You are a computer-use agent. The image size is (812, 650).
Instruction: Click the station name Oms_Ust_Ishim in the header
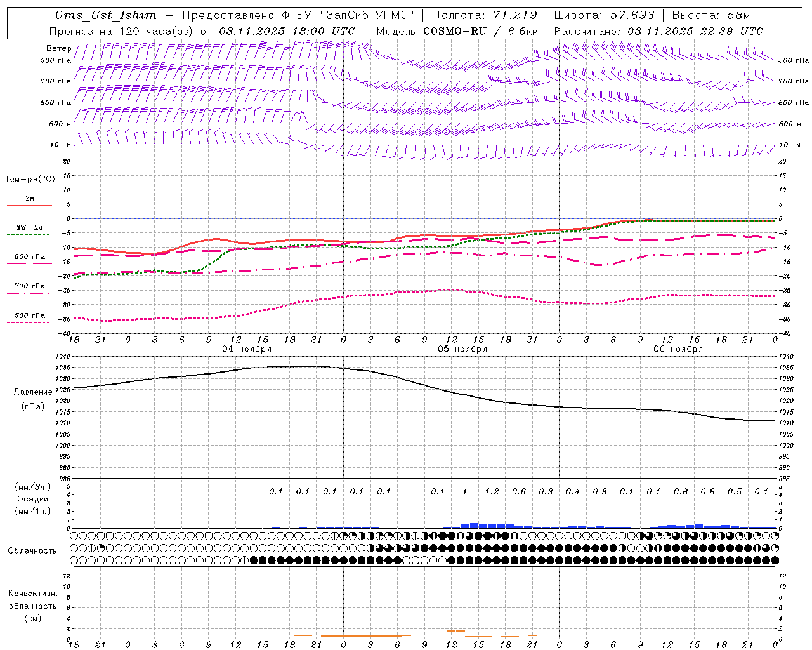pyautogui.click(x=106, y=15)
